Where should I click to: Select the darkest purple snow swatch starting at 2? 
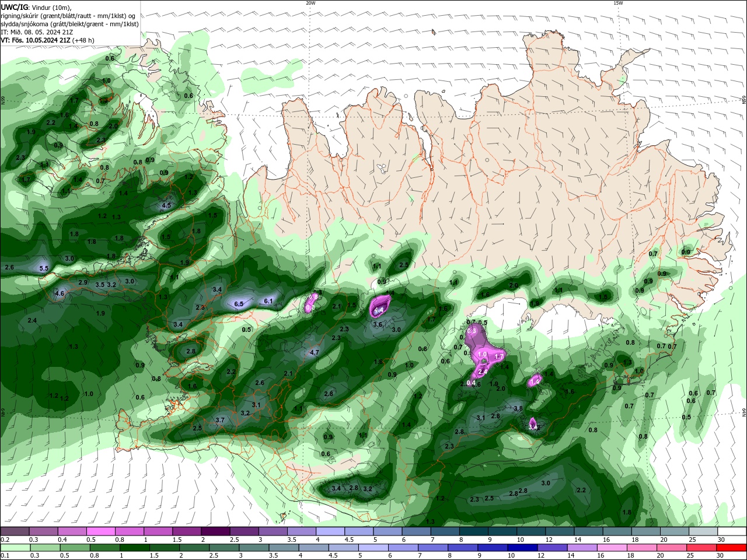click(x=215, y=531)
